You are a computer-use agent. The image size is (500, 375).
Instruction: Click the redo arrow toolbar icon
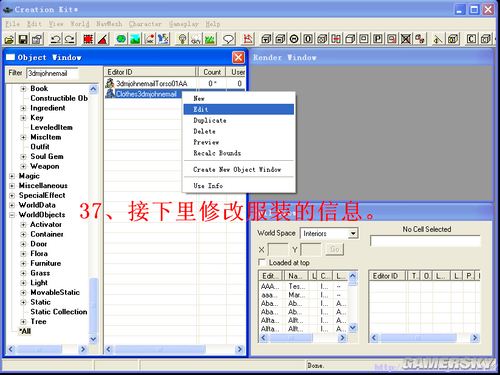pyautogui.click(x=70, y=39)
